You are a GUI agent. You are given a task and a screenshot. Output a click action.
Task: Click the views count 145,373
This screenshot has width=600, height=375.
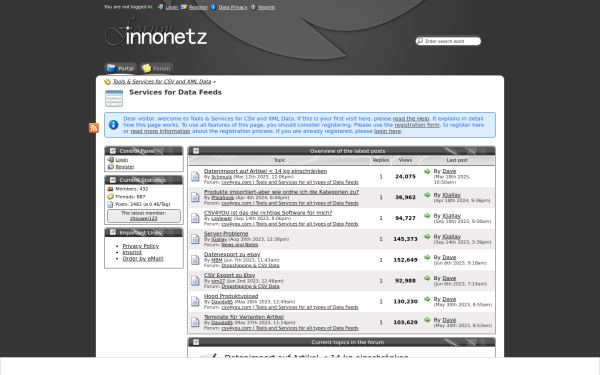point(405,239)
